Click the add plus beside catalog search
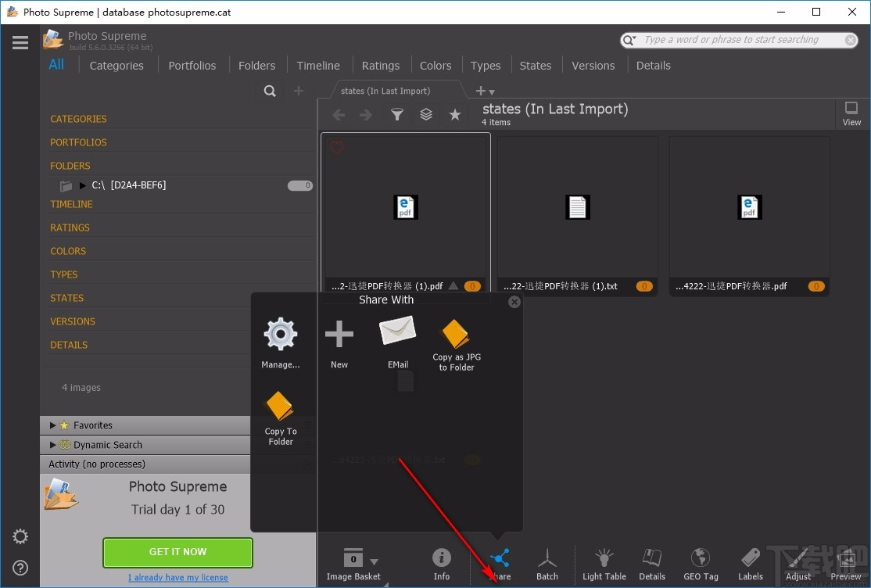 [299, 91]
